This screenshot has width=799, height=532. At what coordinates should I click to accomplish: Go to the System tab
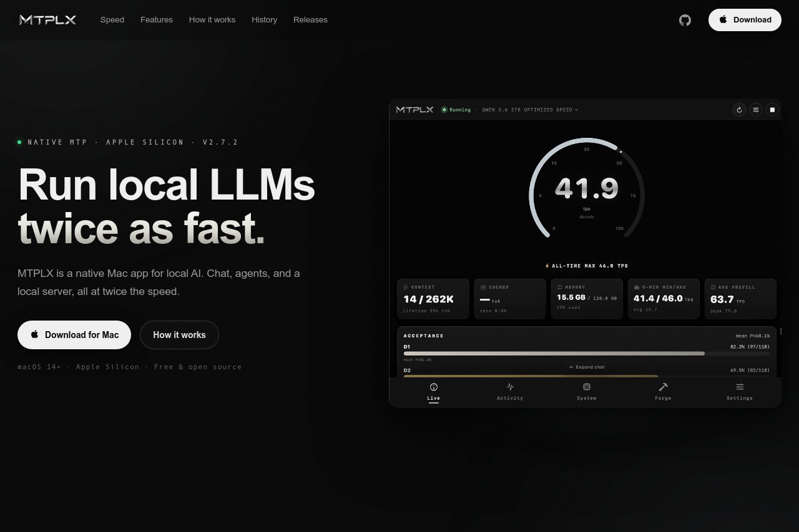(587, 392)
